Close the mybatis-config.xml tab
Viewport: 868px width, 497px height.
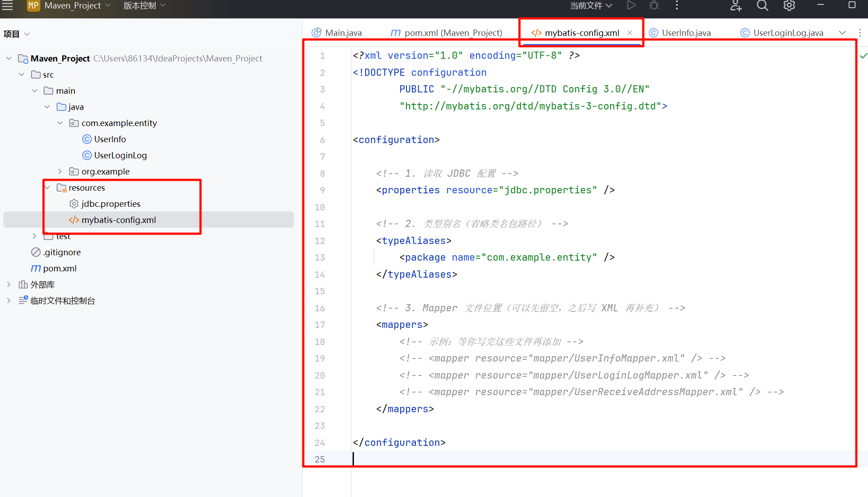click(630, 33)
